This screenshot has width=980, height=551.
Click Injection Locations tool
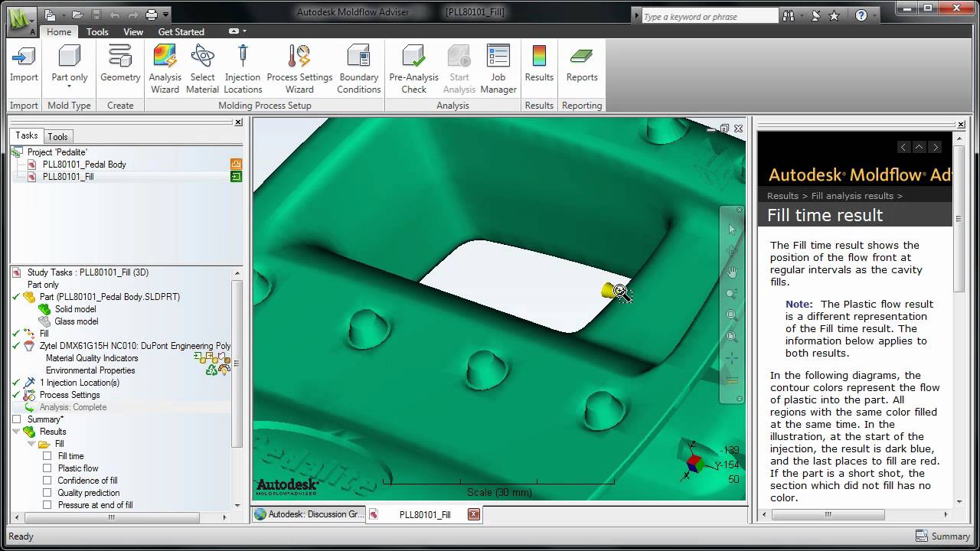[243, 69]
